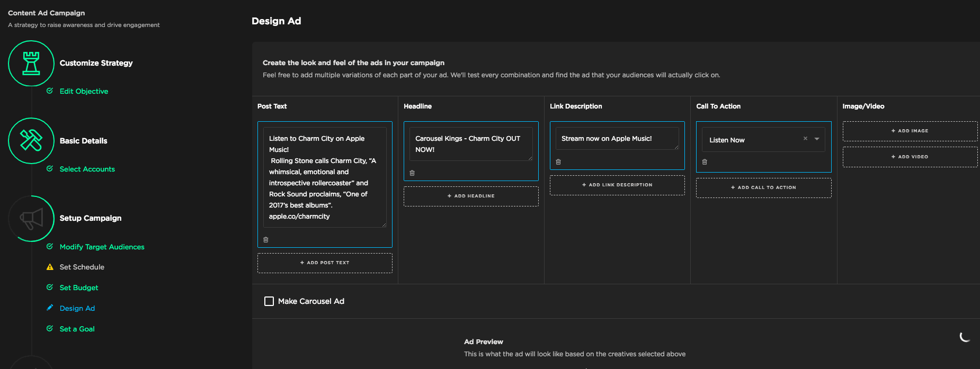
Task: Edit the Stream now link description field
Action: [x=617, y=138]
